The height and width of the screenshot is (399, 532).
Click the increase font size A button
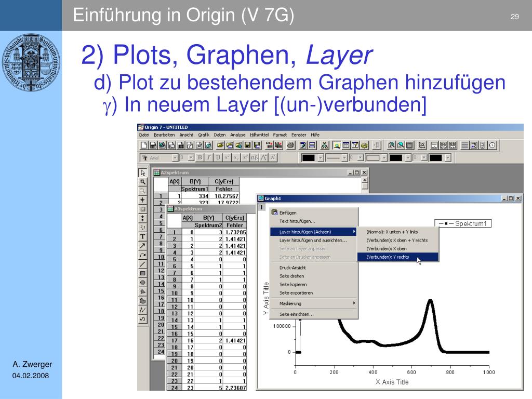(x=263, y=158)
